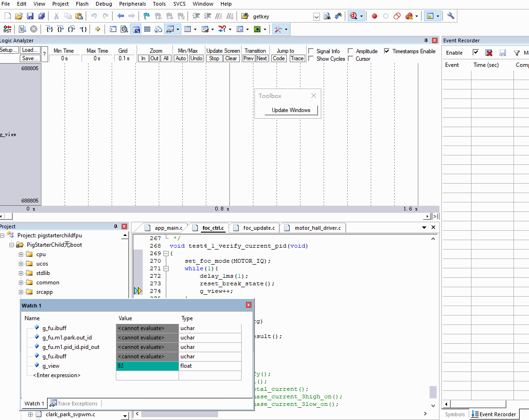The height and width of the screenshot is (420, 529).
Task: Click the Reset CPU (RST) icon
Action: [8, 29]
